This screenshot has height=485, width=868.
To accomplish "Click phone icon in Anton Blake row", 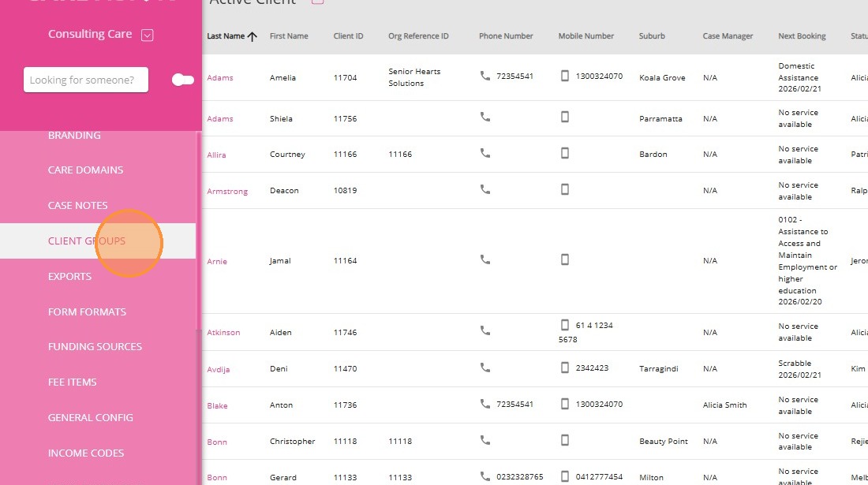I will point(485,404).
